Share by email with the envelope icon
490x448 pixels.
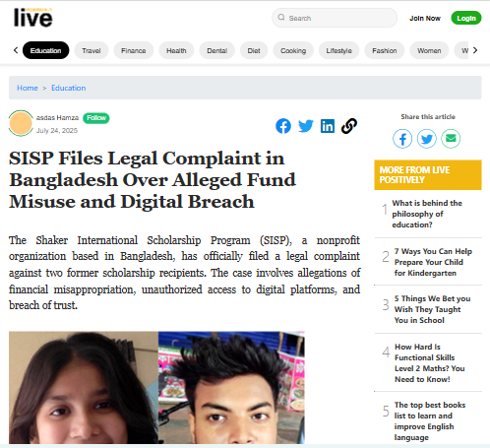[x=451, y=139]
